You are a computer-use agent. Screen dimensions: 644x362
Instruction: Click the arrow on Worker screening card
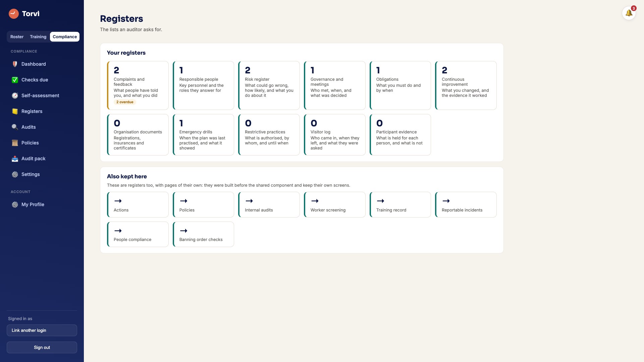(x=315, y=201)
